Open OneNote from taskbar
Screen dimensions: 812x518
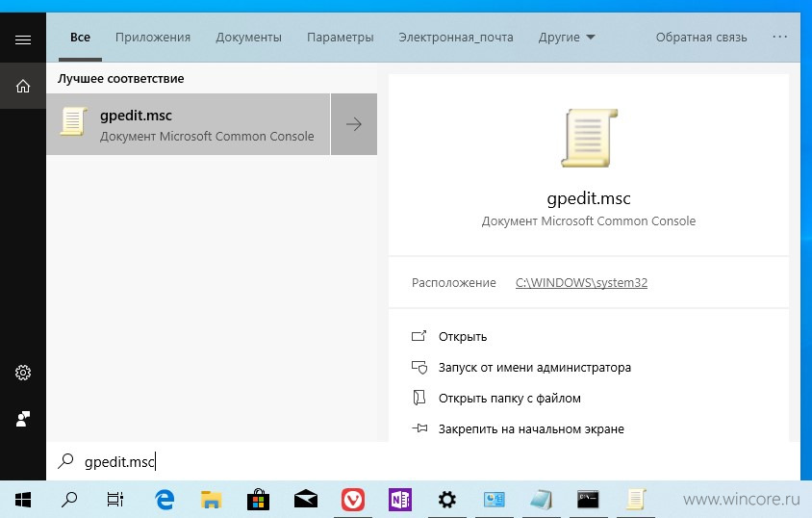point(400,500)
